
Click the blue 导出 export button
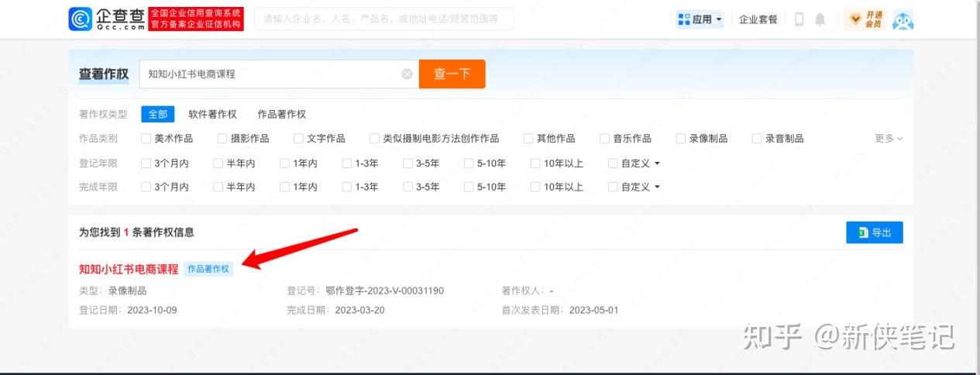pyautogui.click(x=875, y=232)
